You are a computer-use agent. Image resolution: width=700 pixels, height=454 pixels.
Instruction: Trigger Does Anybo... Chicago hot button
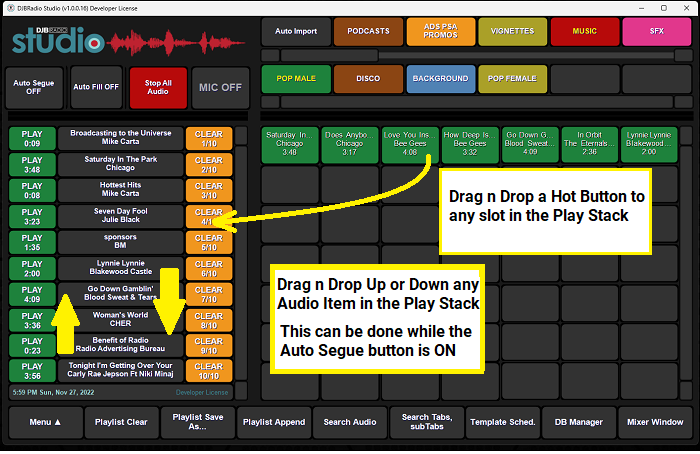point(350,145)
